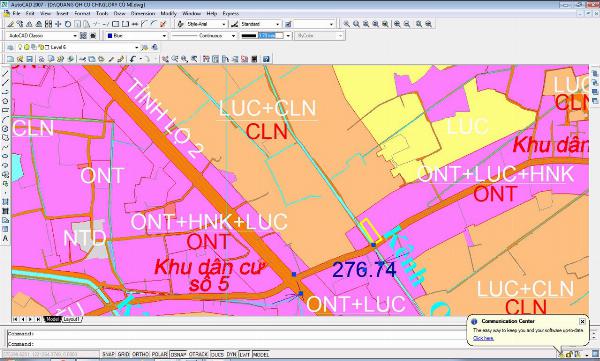Click the first zoom magnifier toolbar icon

coord(346,24)
